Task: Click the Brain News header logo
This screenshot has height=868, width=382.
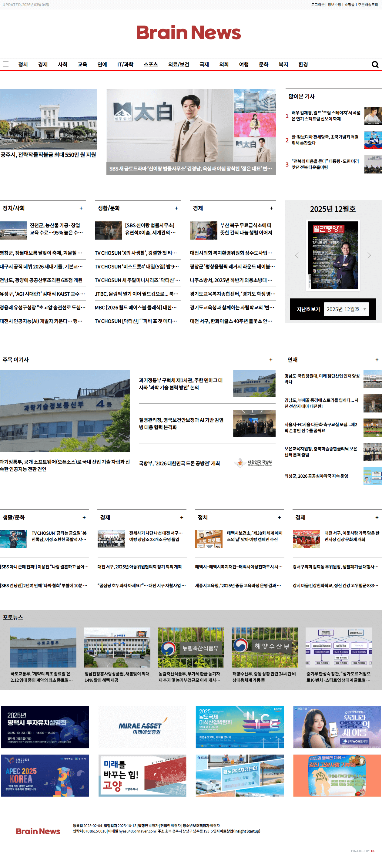Action: [188, 33]
